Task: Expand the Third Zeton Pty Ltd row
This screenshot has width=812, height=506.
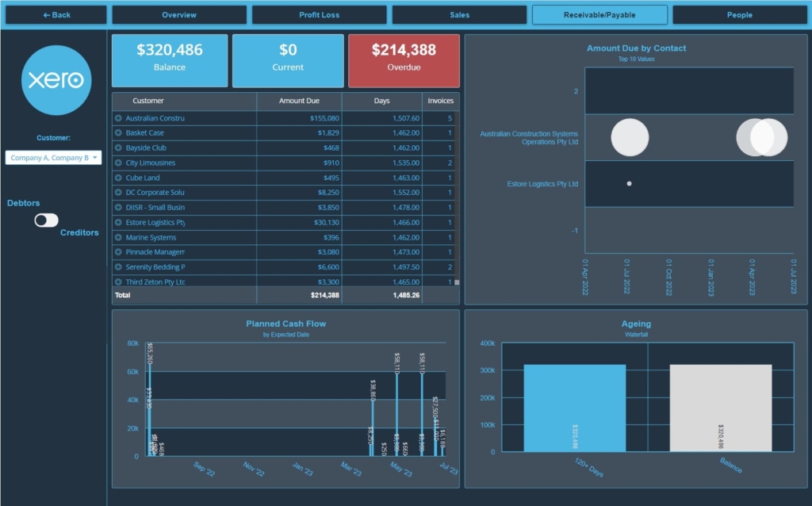Action: [118, 282]
